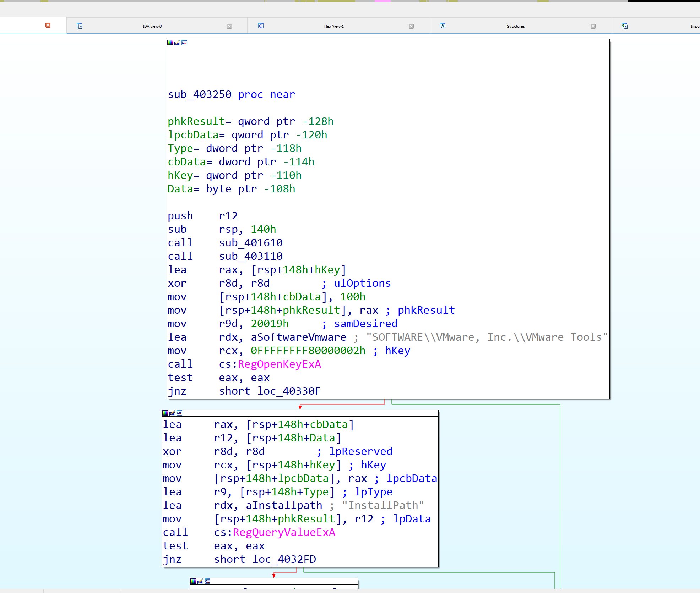Select 'lpcbData= qword ptr -120h' variable line
This screenshot has height=593, width=700.
point(248,135)
